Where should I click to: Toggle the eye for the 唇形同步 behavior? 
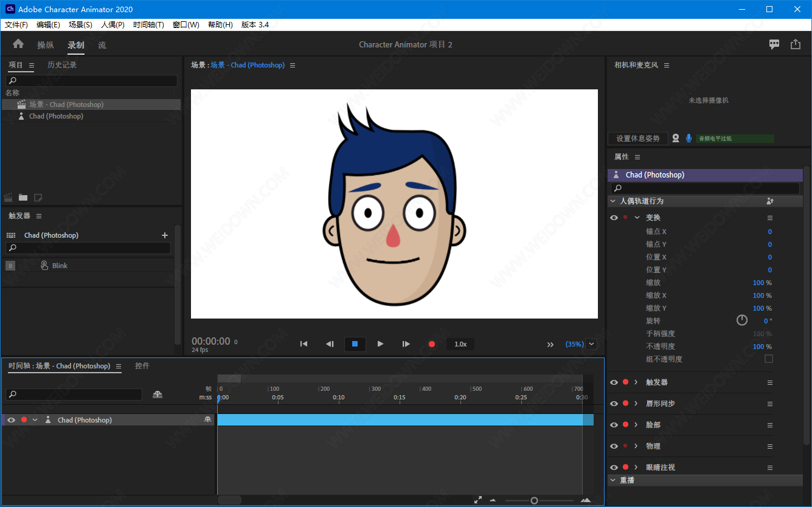(614, 404)
